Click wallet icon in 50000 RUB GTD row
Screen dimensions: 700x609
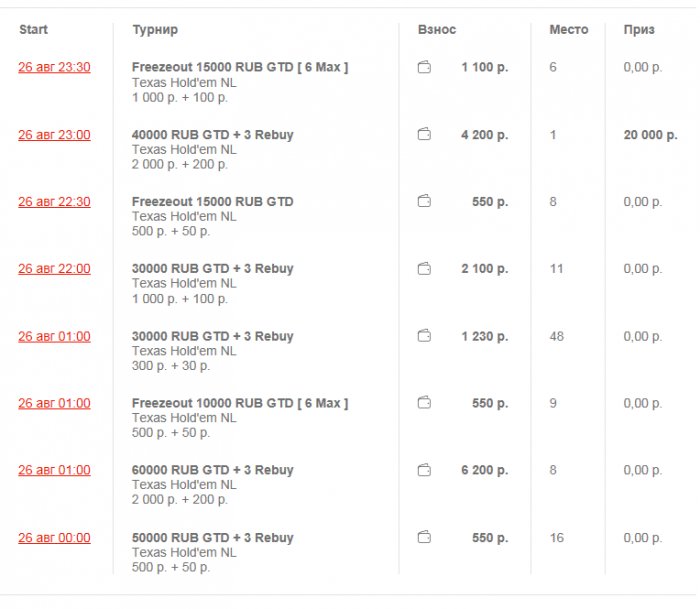coord(424,538)
